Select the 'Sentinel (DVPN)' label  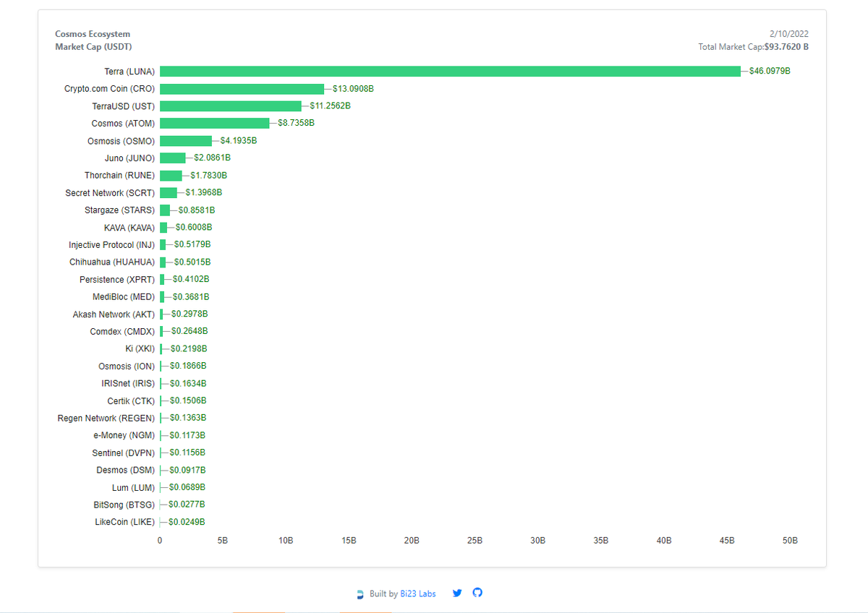[123, 453]
